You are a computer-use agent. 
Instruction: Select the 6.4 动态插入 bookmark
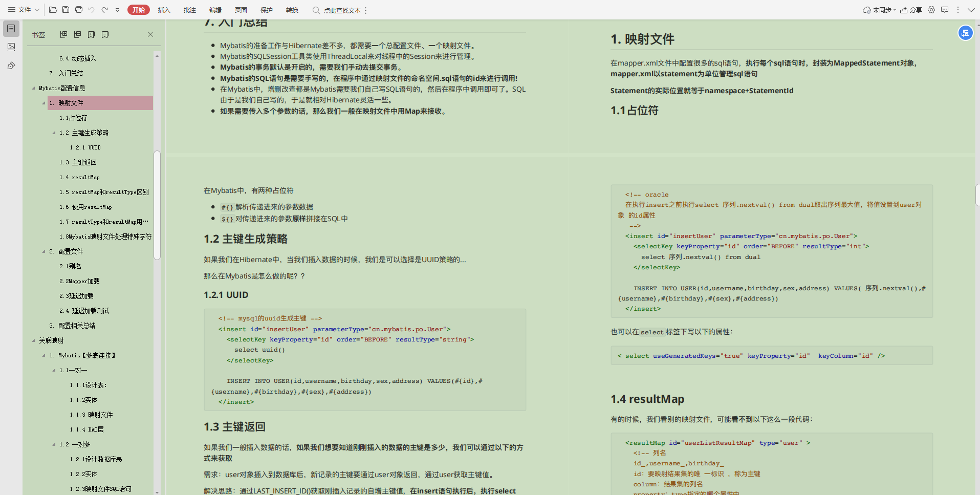click(78, 58)
